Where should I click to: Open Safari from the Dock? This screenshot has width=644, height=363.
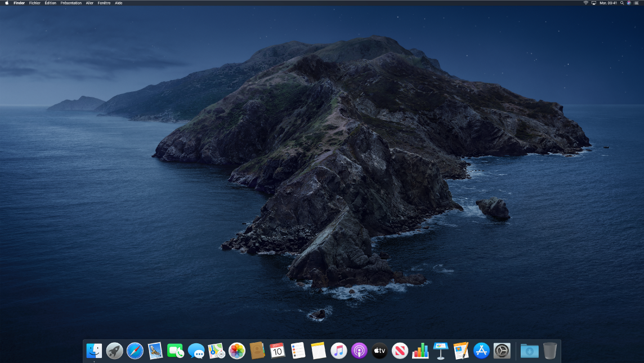[x=135, y=351]
